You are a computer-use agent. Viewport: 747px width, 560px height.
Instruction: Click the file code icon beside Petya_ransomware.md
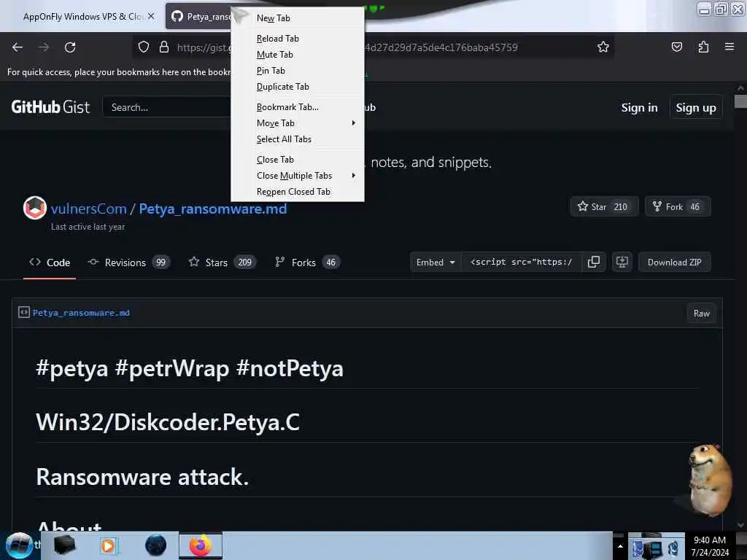click(24, 312)
